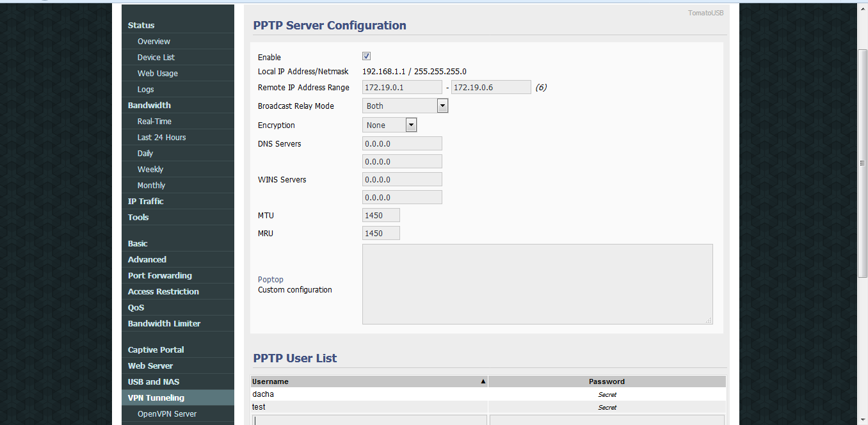
Task: Click the MTU value field
Action: [x=381, y=215]
